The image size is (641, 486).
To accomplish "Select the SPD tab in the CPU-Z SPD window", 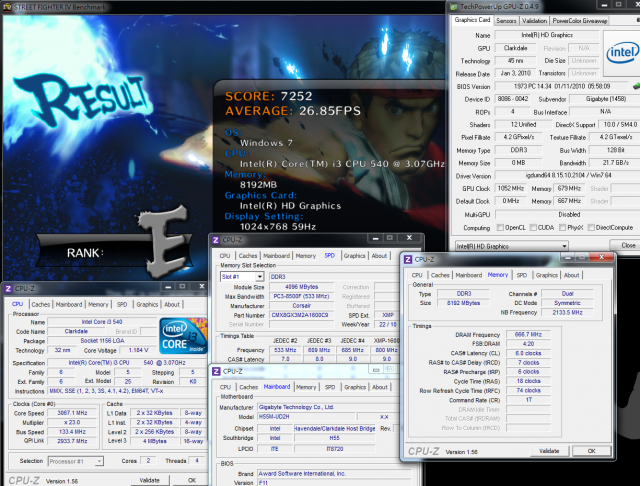I will coord(329,255).
